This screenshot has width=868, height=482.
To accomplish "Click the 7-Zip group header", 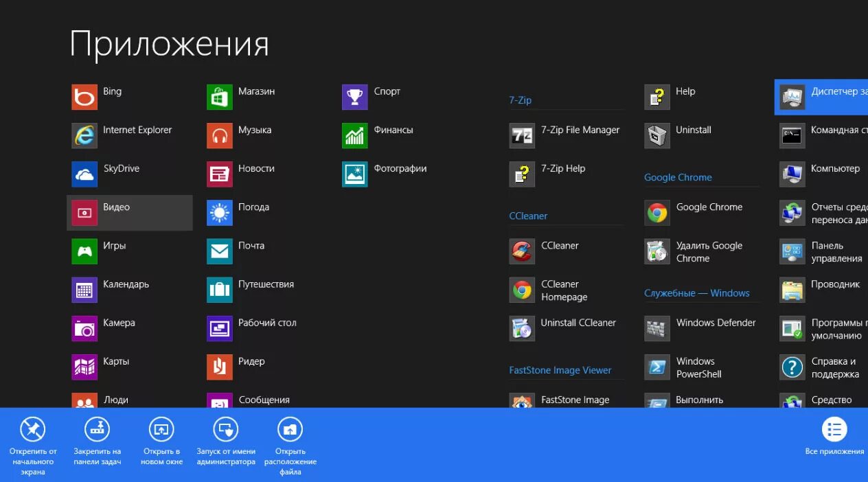I will tap(521, 100).
